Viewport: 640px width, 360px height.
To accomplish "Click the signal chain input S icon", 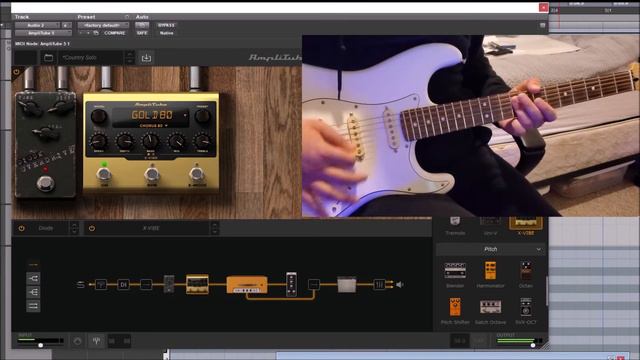I will 81,284.
